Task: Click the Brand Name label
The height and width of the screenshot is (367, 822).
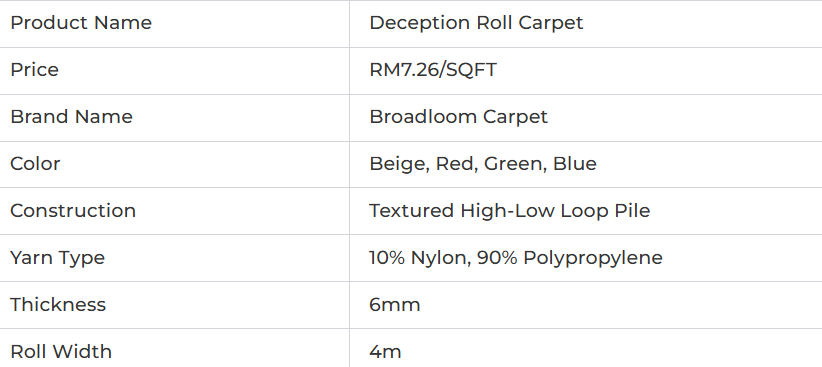Action: coord(71,116)
